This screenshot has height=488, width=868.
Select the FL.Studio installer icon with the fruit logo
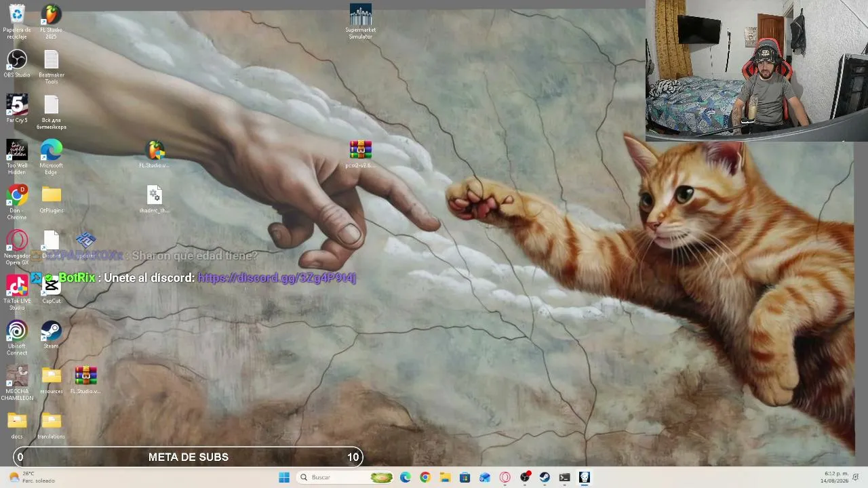(155, 154)
